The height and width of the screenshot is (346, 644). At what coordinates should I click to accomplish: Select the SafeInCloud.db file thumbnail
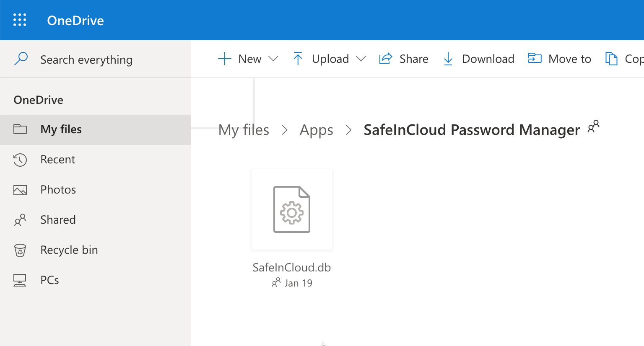tap(292, 209)
